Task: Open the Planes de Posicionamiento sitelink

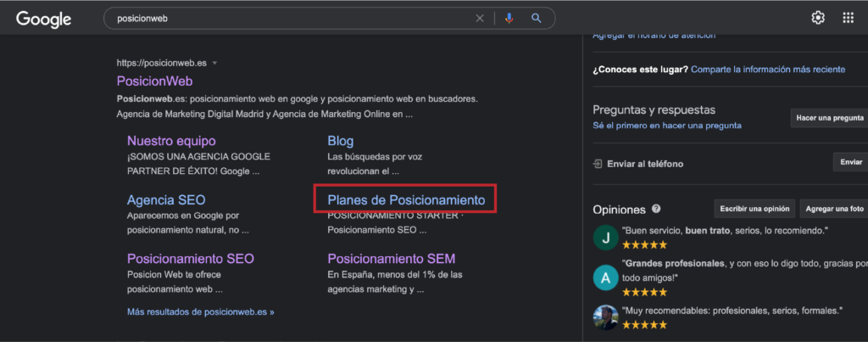Action: click(x=406, y=200)
